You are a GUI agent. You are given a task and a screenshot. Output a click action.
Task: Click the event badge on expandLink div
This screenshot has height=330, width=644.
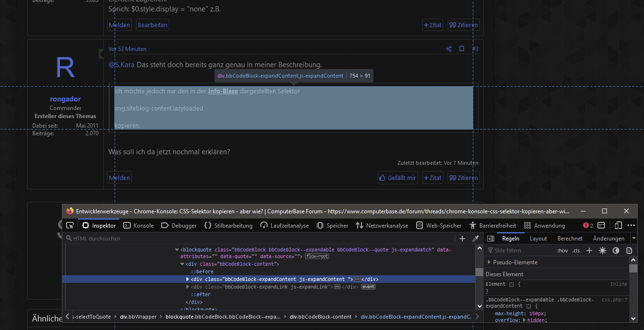pos(368,287)
